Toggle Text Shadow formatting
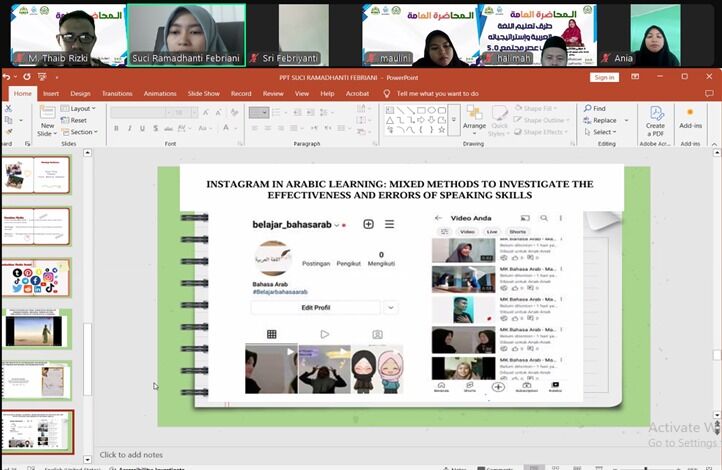The height and width of the screenshot is (470, 722). pyautogui.click(x=156, y=128)
